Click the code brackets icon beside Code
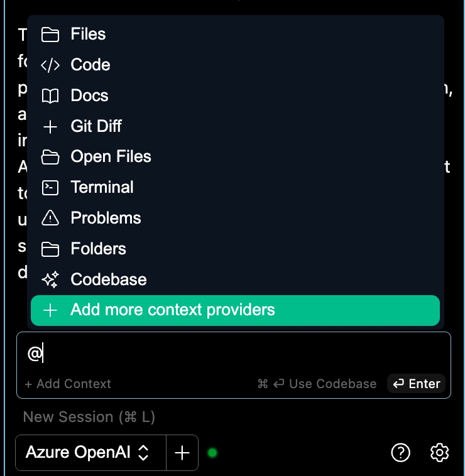 [x=50, y=65]
